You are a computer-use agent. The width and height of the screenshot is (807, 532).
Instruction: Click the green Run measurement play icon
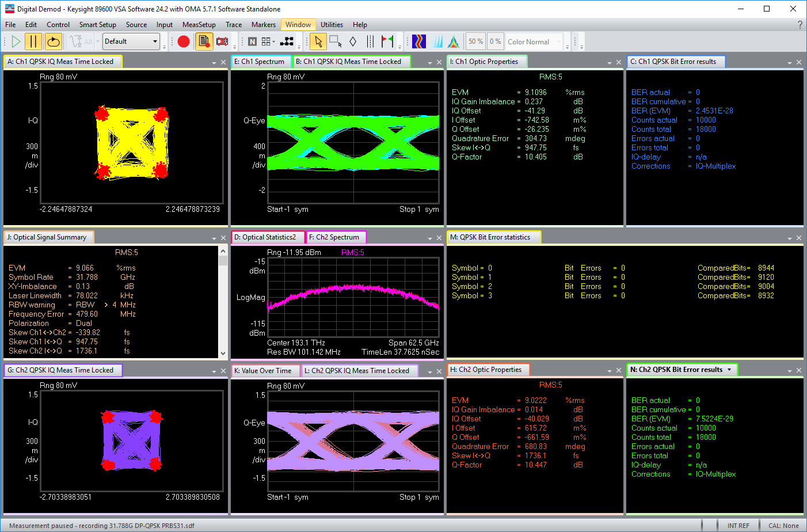[16, 41]
